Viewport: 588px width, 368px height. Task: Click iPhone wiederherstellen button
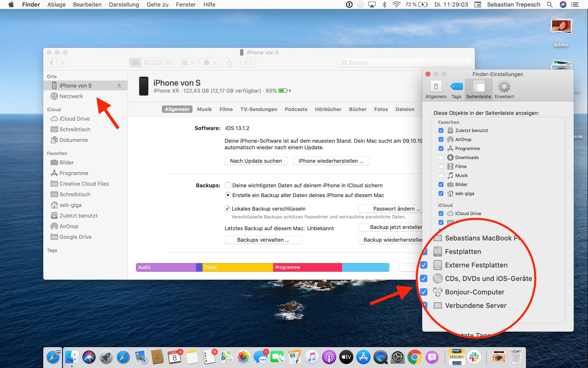pos(331,161)
